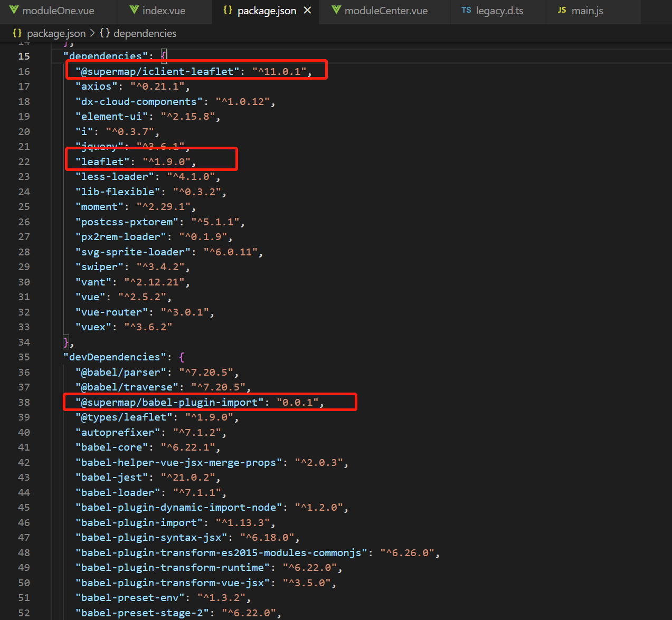Image resolution: width=672 pixels, height=620 pixels.
Task: Click the "@supermap/iclient-leaflet" key
Action: click(157, 71)
